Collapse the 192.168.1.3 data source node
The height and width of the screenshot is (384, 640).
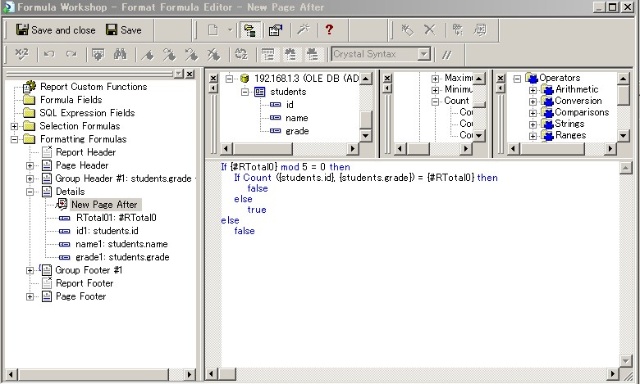coord(229,78)
